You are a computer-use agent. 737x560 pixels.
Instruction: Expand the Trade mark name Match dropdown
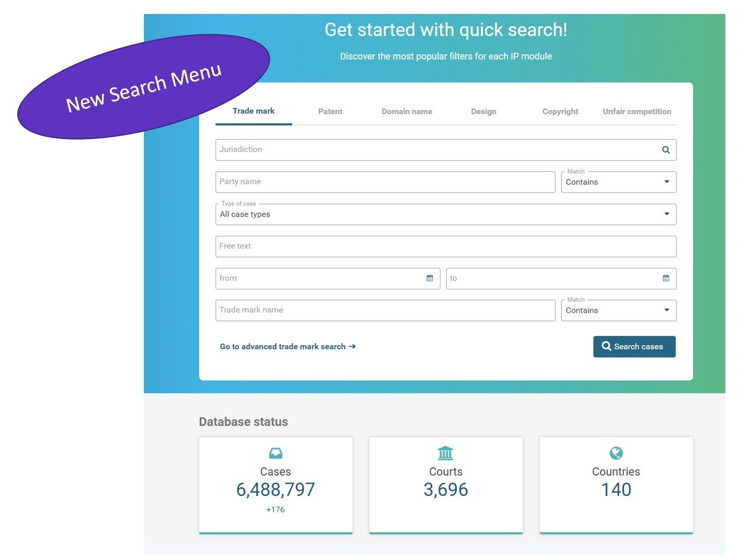618,310
